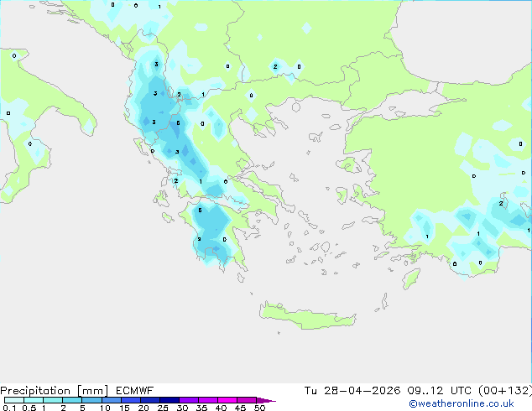Select the 15–20 mm legend swatch

pos(130,400)
